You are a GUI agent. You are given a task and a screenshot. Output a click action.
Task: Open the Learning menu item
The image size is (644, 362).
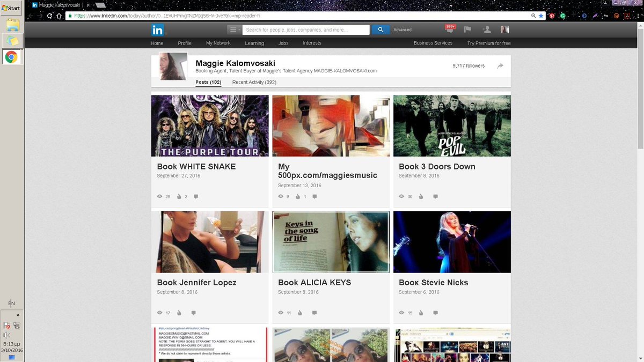[254, 43]
